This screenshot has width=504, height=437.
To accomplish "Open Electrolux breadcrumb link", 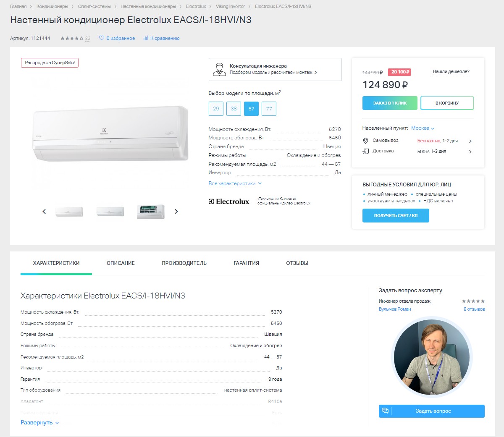I will (196, 6).
